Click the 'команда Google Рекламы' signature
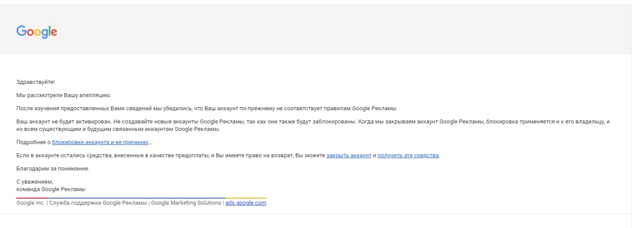The height and width of the screenshot is (228, 644). coord(51,189)
